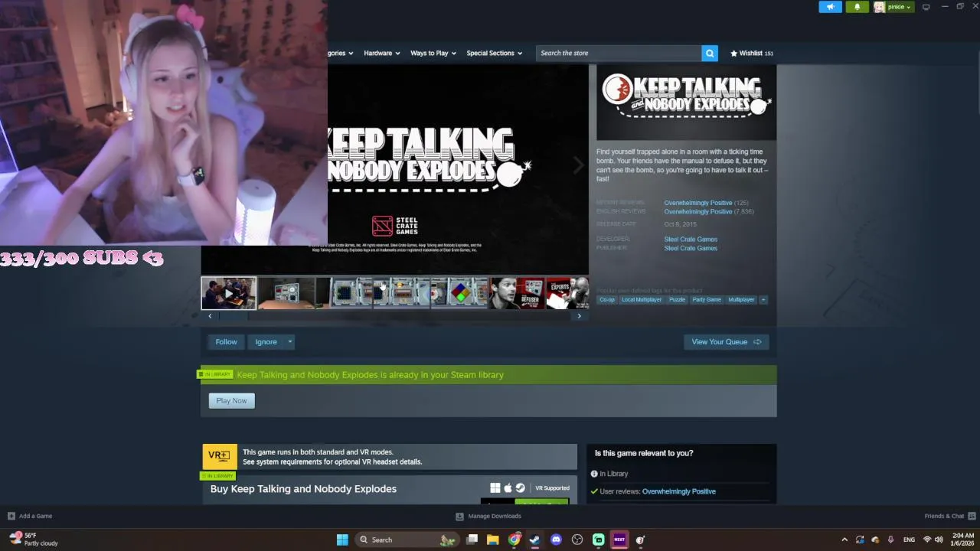The image size is (980, 551).
Task: Open the Ignore button dropdown arrow
Action: [290, 342]
